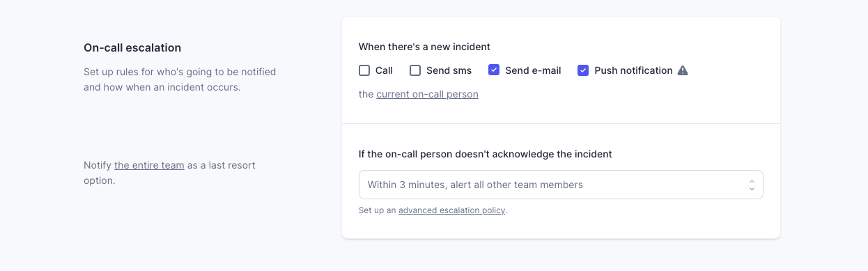
Task: Tick the Send sms checkbox
Action: 415,70
